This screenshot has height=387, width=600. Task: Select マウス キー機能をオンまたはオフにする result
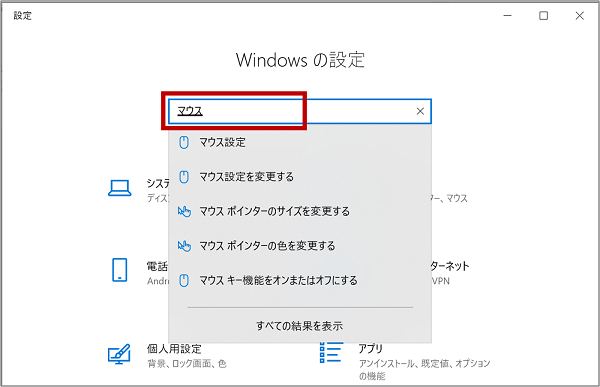[x=300, y=280]
